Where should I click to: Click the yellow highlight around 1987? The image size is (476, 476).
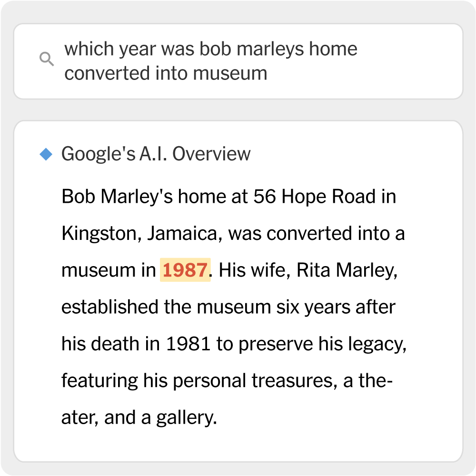(x=185, y=269)
